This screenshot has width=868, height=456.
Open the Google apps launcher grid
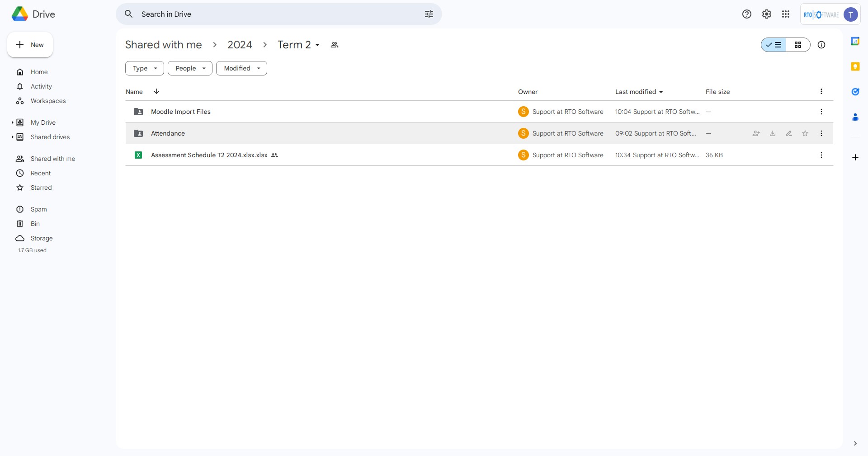[786, 14]
